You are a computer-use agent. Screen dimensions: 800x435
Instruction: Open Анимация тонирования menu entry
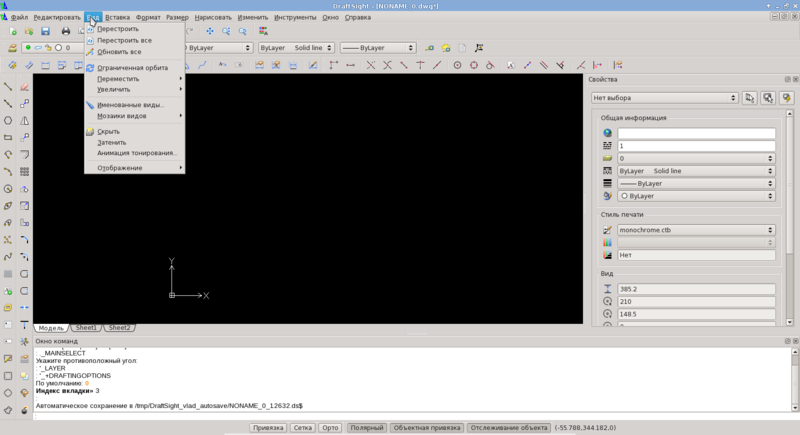point(135,153)
